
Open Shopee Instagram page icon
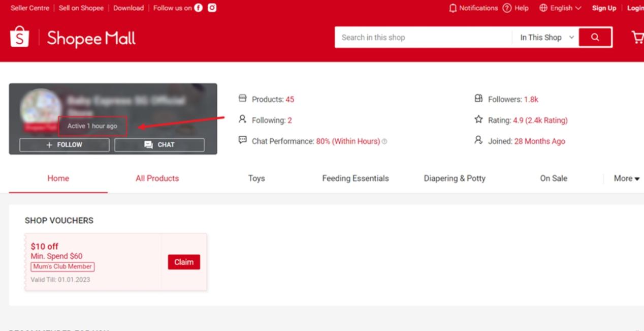click(x=212, y=8)
